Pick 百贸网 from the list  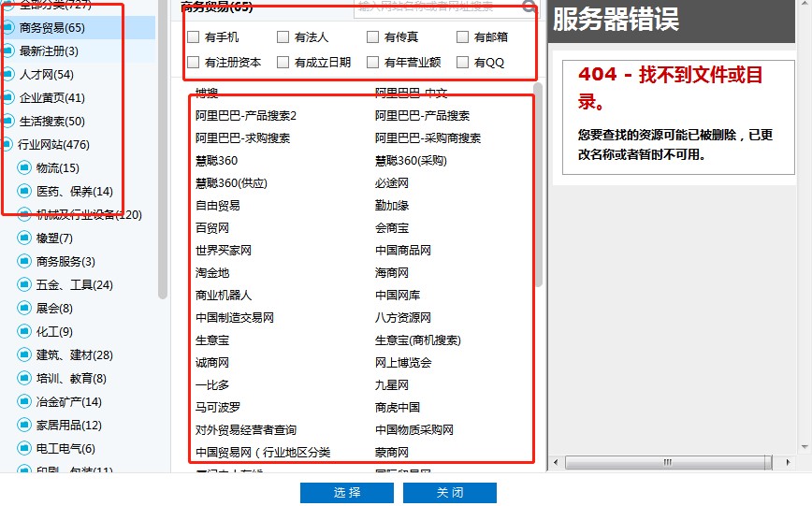pyautogui.click(x=211, y=228)
